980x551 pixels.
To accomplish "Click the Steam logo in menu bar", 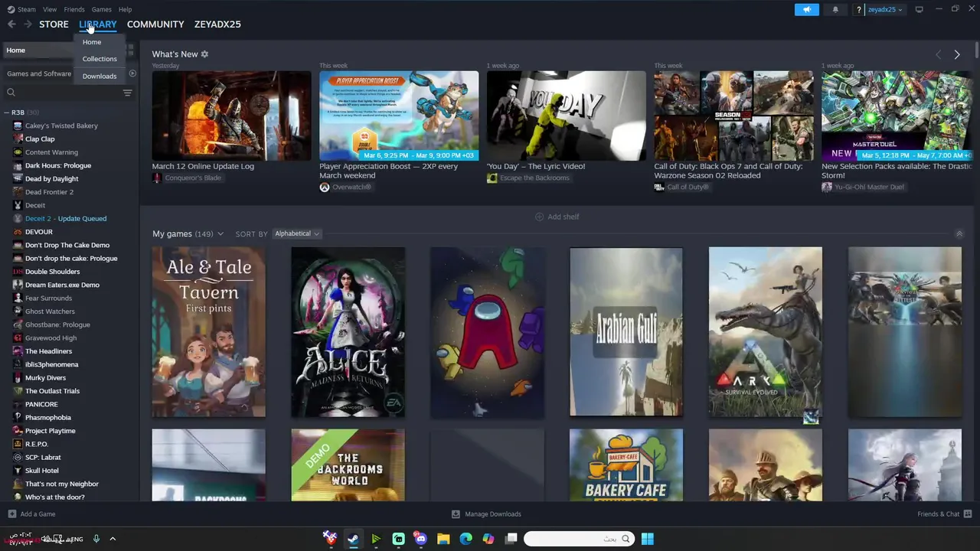I will tap(11, 9).
